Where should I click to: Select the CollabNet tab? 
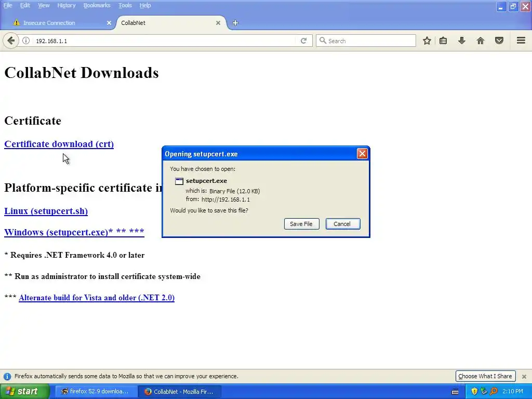click(170, 23)
